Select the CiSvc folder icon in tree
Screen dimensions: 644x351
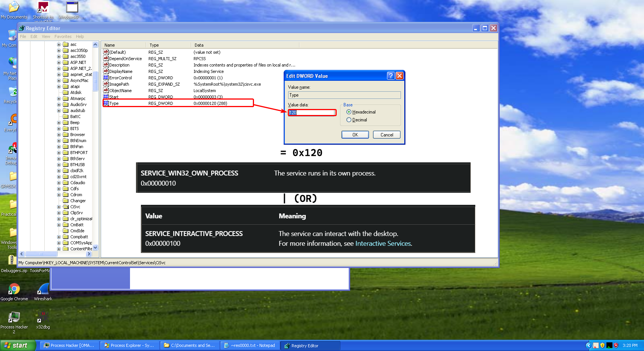coord(66,207)
